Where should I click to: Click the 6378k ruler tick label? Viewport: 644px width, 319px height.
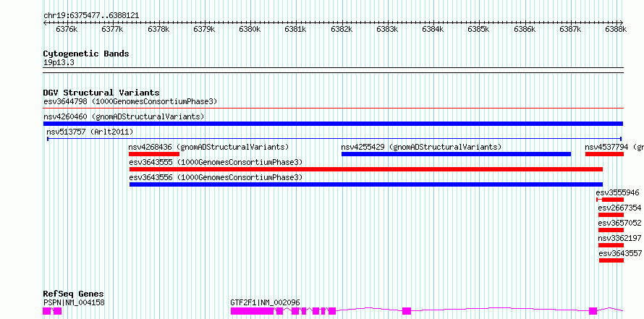(158, 30)
